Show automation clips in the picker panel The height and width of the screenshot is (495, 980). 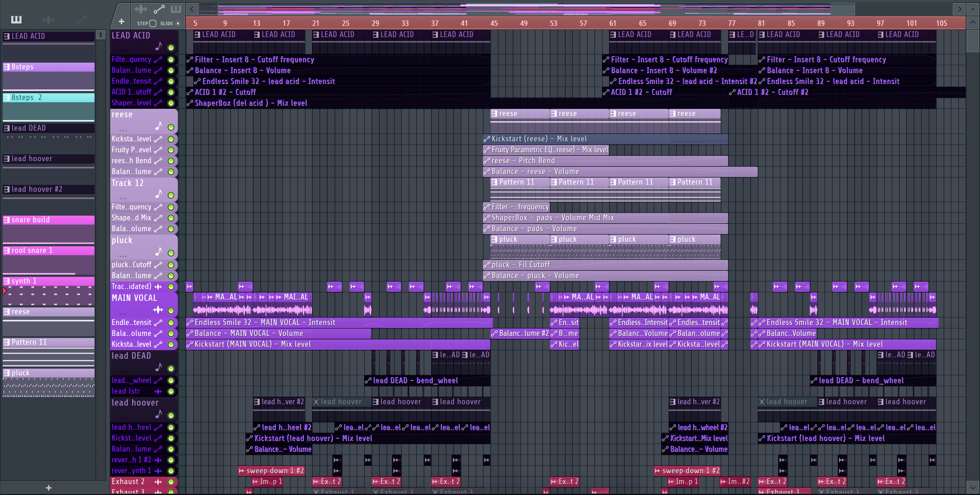coord(81,19)
